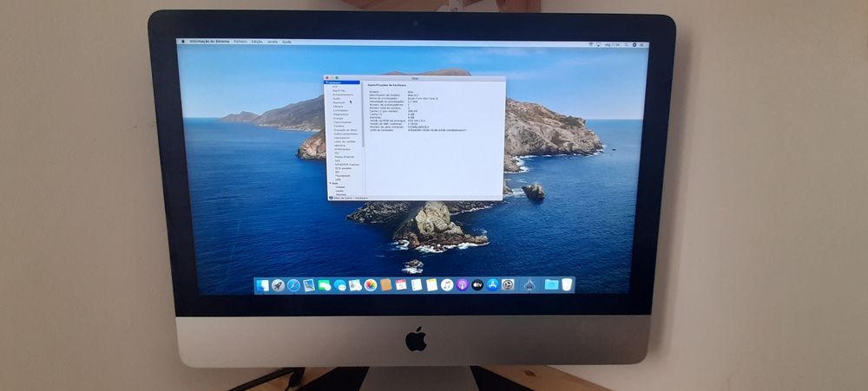Collapse the Hardware disclosure triangle
Image resolution: width=868 pixels, height=391 pixels.
click(326, 82)
